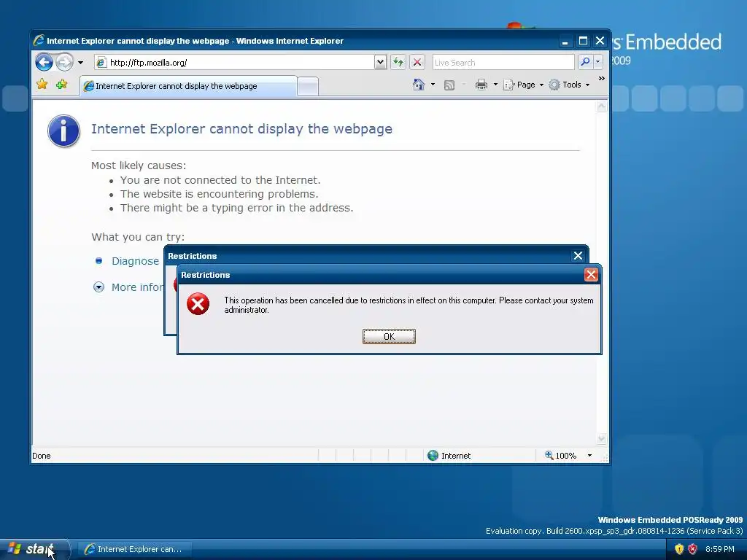Expand the Print options dropdown arrow
Viewport: 747px width, 560px height.
[495, 85]
